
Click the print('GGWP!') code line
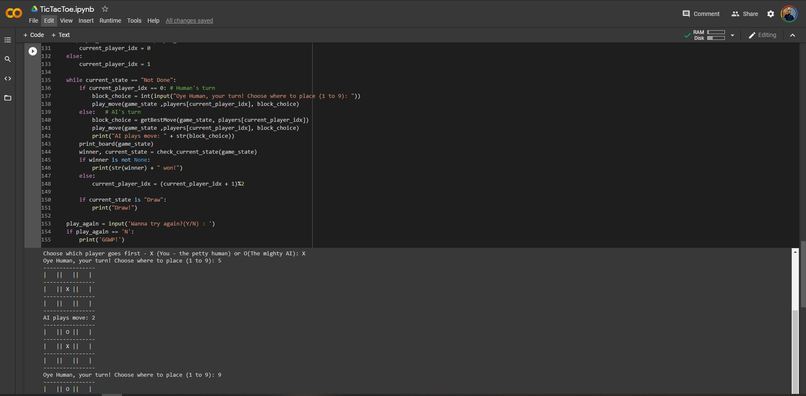coord(102,240)
